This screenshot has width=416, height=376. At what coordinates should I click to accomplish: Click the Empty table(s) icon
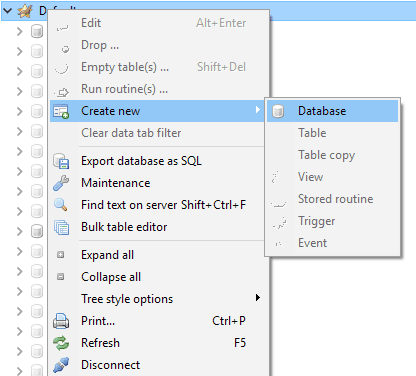pyautogui.click(x=62, y=69)
